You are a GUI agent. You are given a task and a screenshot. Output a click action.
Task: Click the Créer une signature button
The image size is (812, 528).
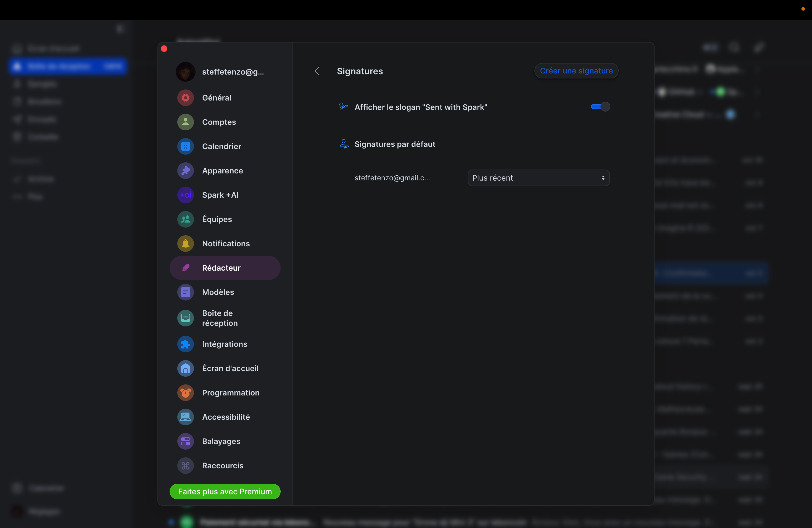tap(576, 71)
